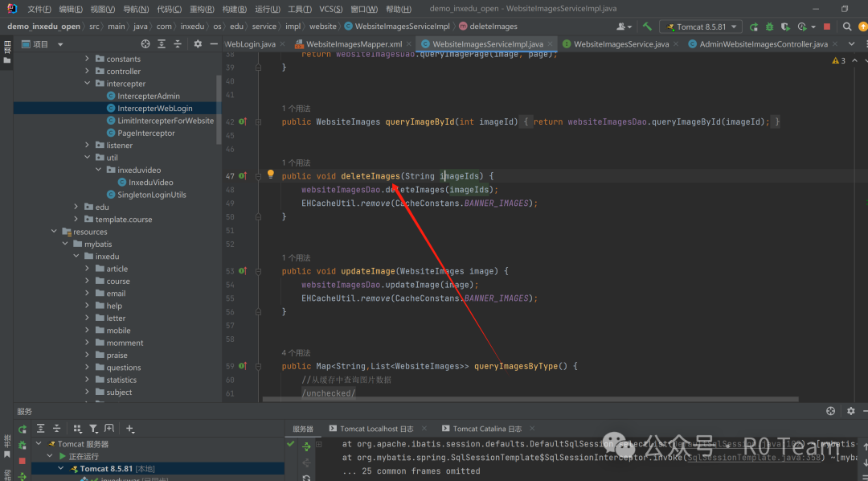Collapse all services tree icon
The height and width of the screenshot is (481, 868).
[56, 429]
